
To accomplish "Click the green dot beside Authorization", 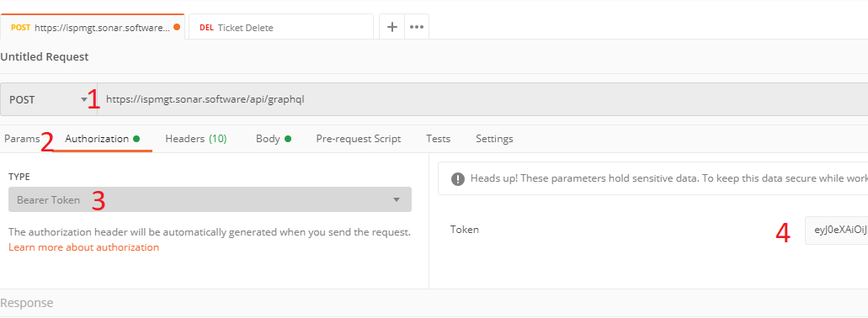I will 136,139.
